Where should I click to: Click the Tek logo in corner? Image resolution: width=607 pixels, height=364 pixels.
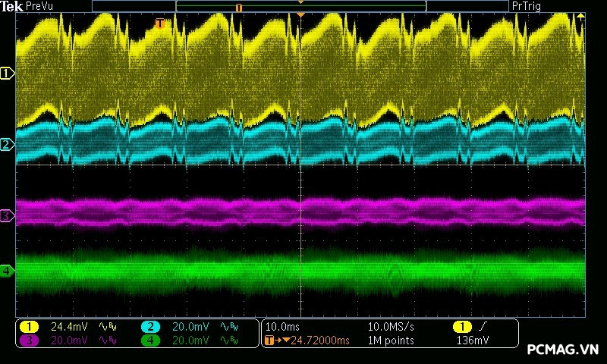(x=12, y=6)
